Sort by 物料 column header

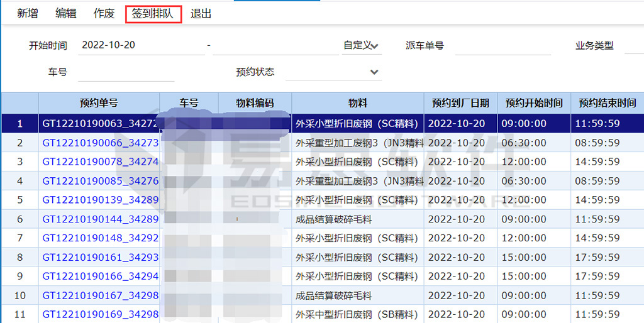[x=358, y=103]
